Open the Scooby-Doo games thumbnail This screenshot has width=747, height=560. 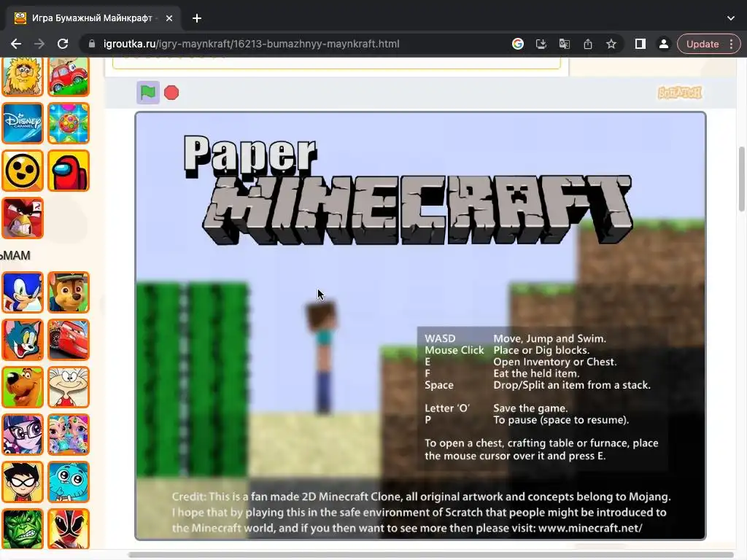point(23,387)
